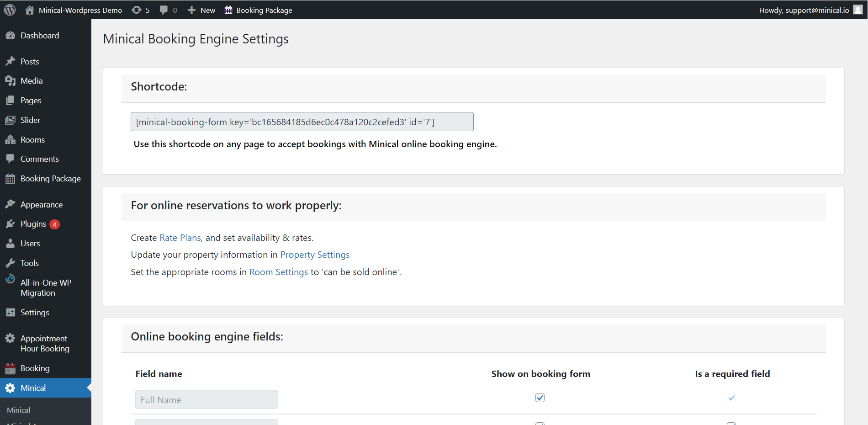Image resolution: width=868 pixels, height=425 pixels.
Task: Click the plus icon next to New
Action: [x=191, y=10]
